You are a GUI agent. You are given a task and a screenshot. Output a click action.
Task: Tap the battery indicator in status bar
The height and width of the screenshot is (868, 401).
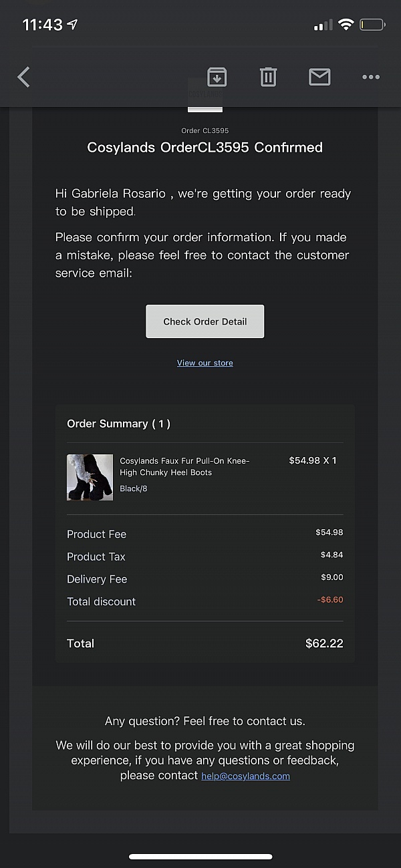pos(372,25)
